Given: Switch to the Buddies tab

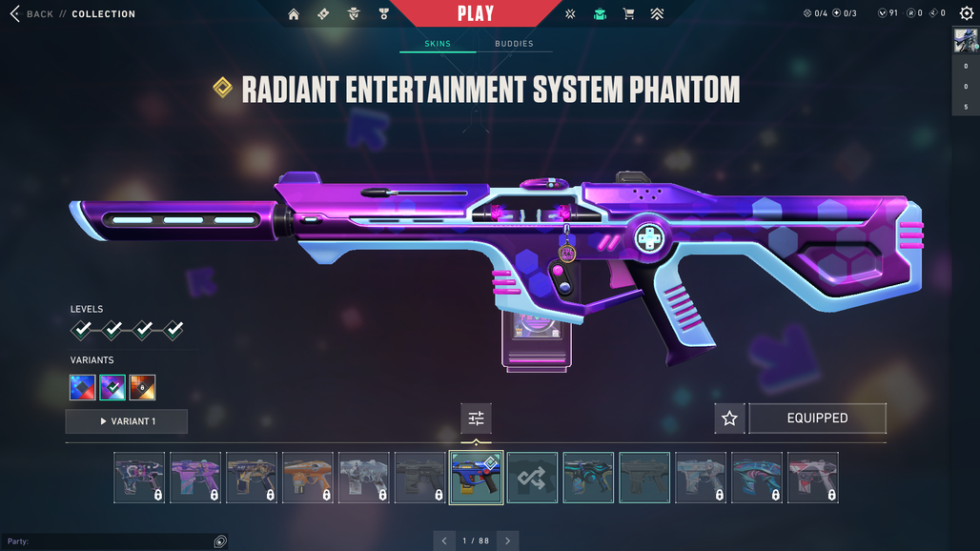Looking at the screenshot, I should coord(514,44).
